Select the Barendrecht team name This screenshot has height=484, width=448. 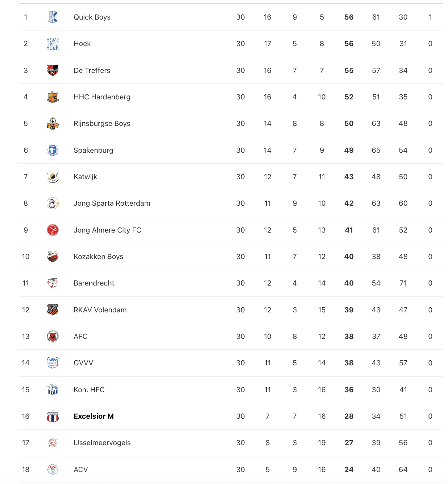click(94, 283)
